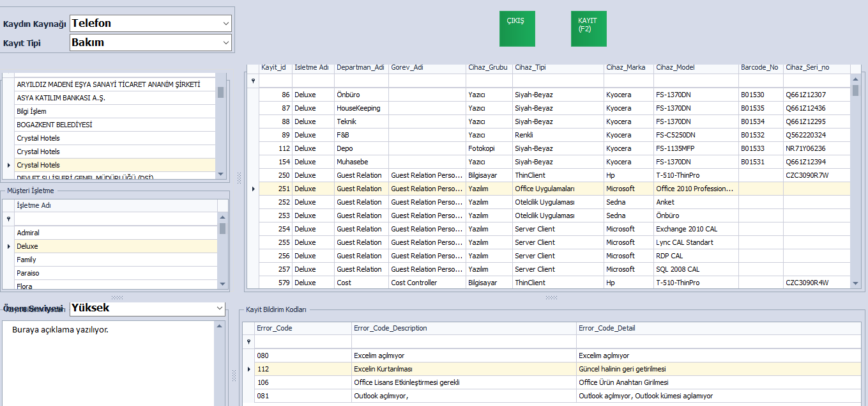Click the filter cell under İşletme Adı in Müşteri İşletme

(116, 219)
